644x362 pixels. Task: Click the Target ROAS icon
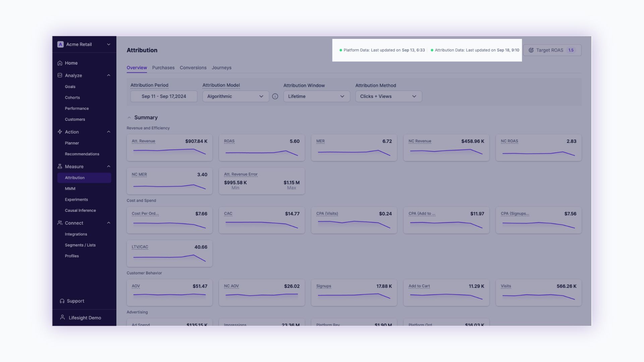531,50
